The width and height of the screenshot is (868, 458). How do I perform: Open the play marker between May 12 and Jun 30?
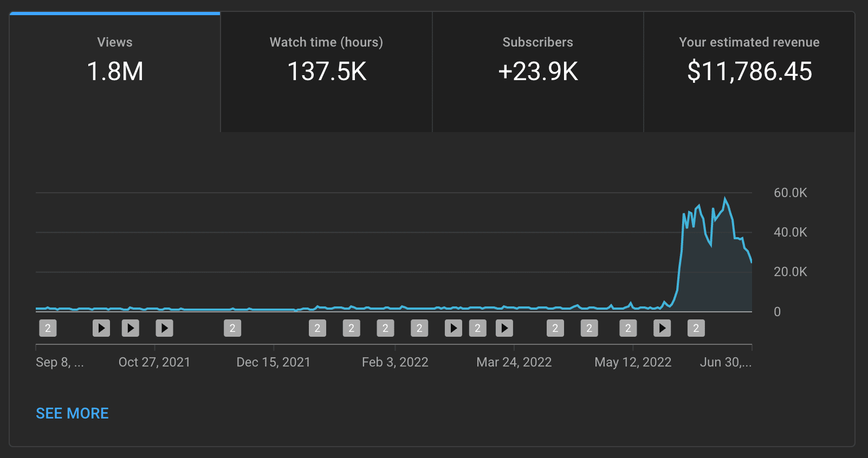(x=662, y=328)
